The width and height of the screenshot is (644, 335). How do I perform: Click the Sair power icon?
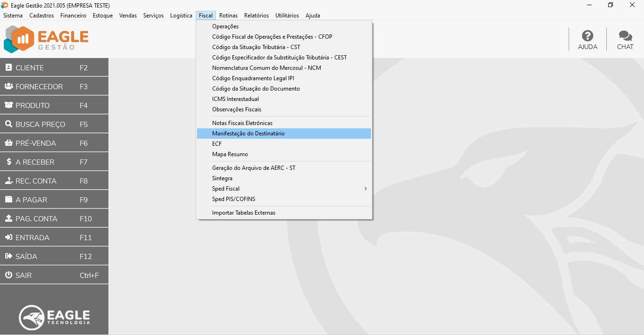[8, 275]
